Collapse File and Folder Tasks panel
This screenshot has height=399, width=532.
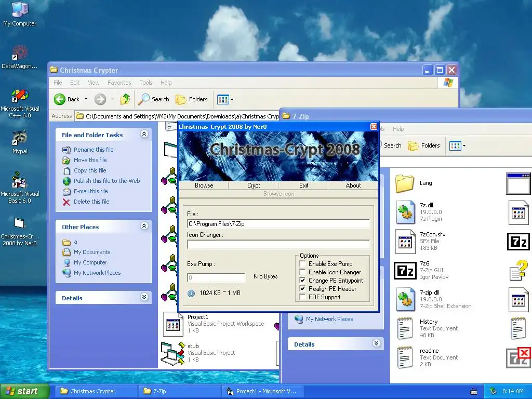(144, 134)
